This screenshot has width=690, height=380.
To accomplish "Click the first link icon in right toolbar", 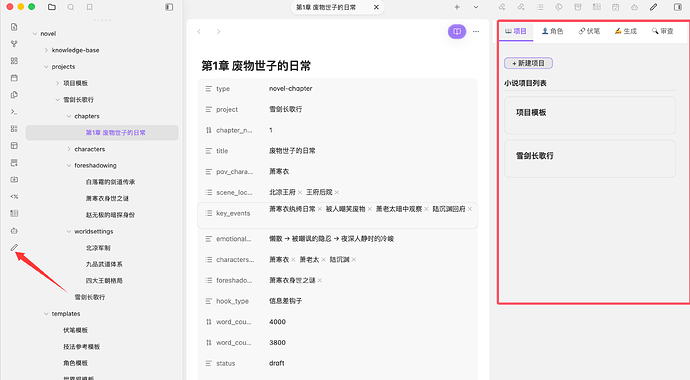I will [502, 7].
